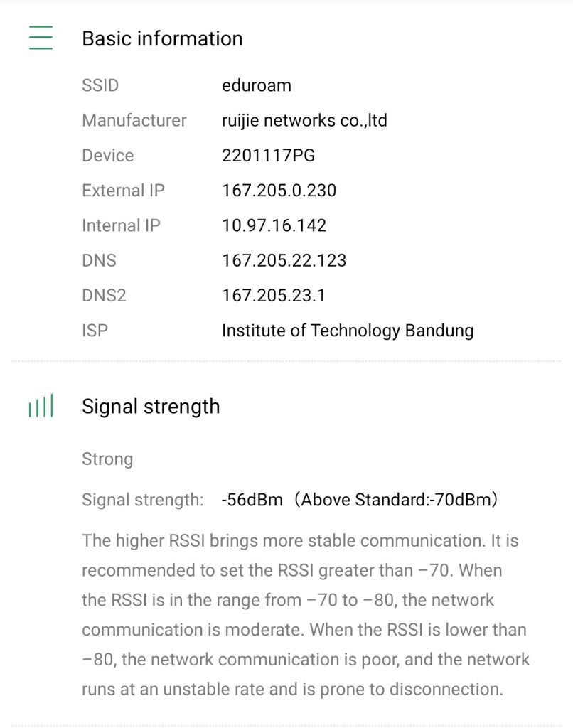Click the Internal IP field label

pos(121,225)
